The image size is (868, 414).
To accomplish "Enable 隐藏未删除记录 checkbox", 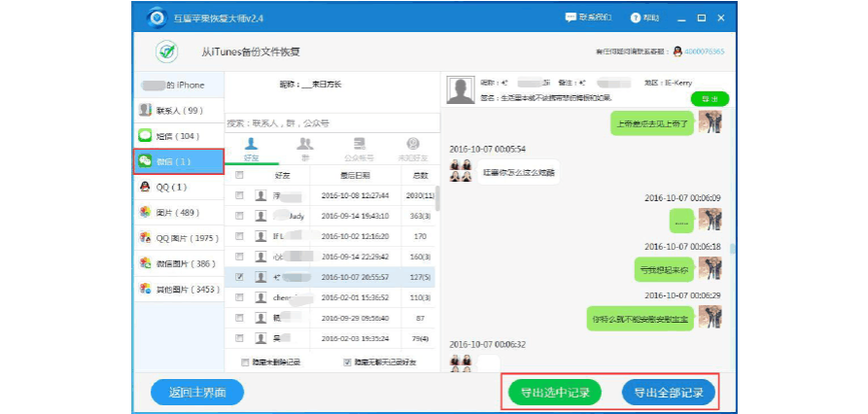I will pyautogui.click(x=245, y=362).
